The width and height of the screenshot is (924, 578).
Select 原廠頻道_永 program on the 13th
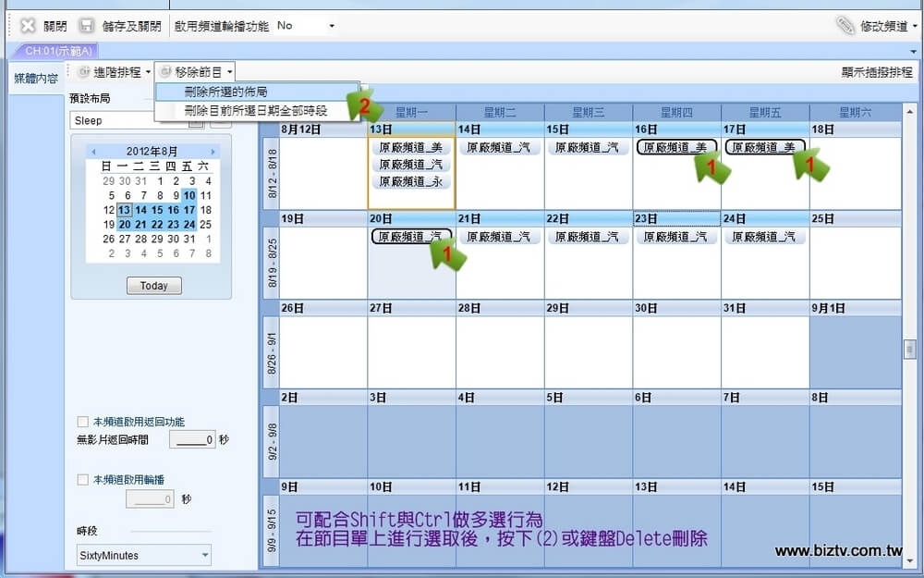point(411,182)
